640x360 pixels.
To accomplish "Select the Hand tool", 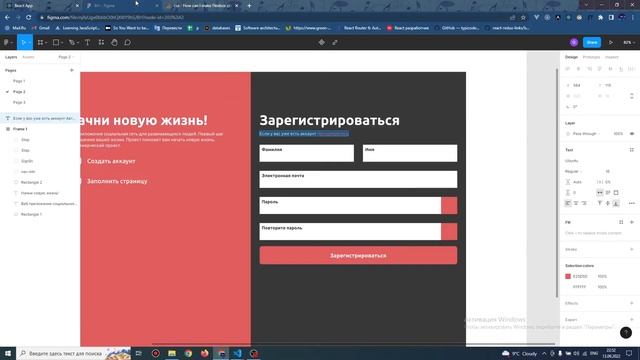I will pyautogui.click(x=114, y=42).
